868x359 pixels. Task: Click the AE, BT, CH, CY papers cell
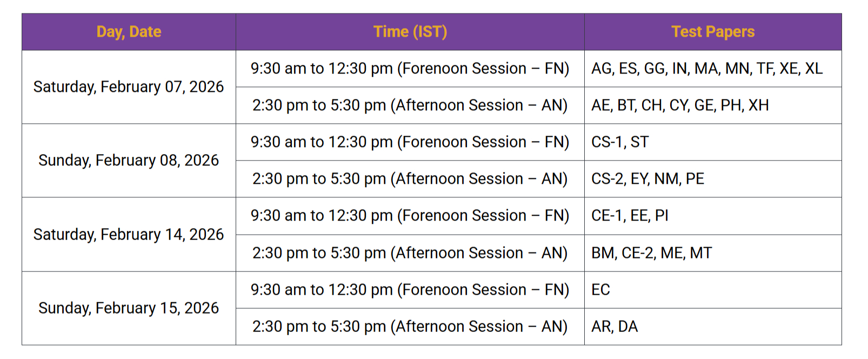[x=679, y=105]
